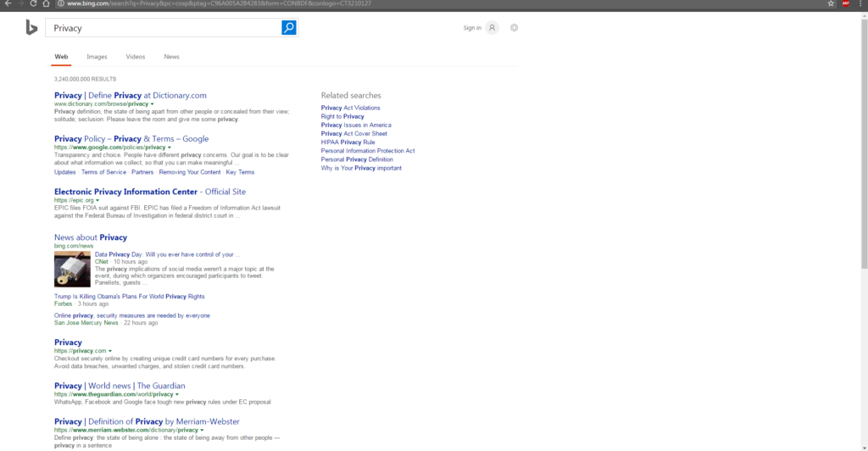The width and height of the screenshot is (868, 451).
Task: Open the Chrome three-dot menu
Action: pos(860,3)
